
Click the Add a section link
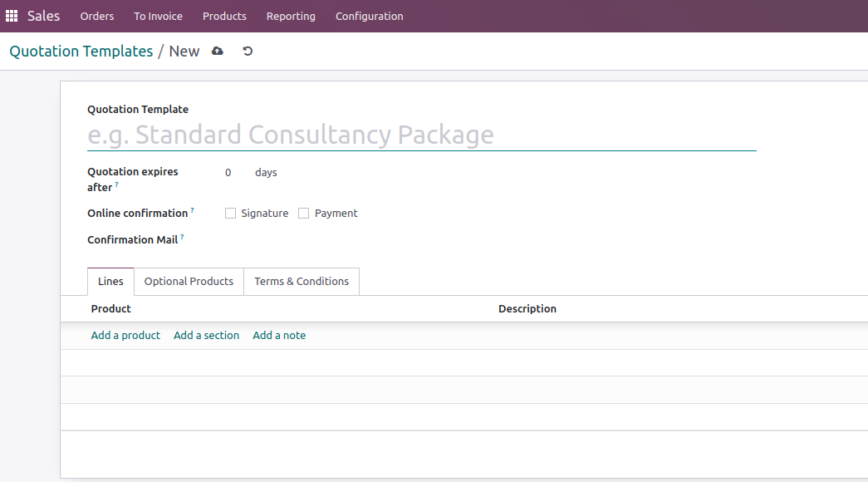[206, 336]
